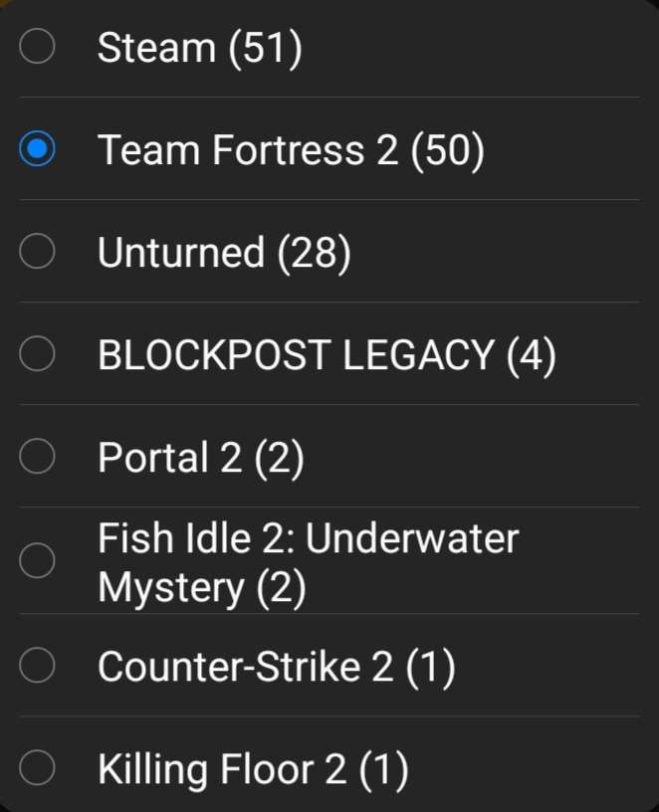Pick the Portal 2 radio button

[38, 458]
